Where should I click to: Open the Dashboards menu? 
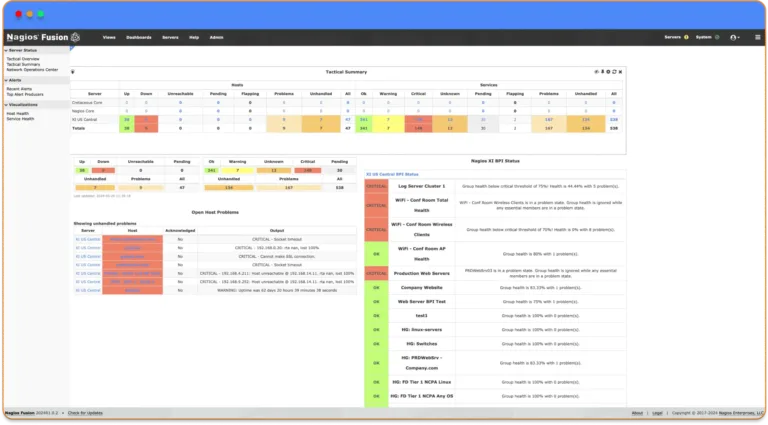click(139, 37)
